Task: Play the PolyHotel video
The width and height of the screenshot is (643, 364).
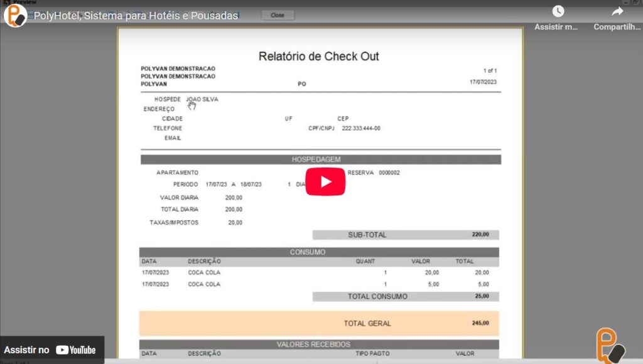Action: pos(325,182)
